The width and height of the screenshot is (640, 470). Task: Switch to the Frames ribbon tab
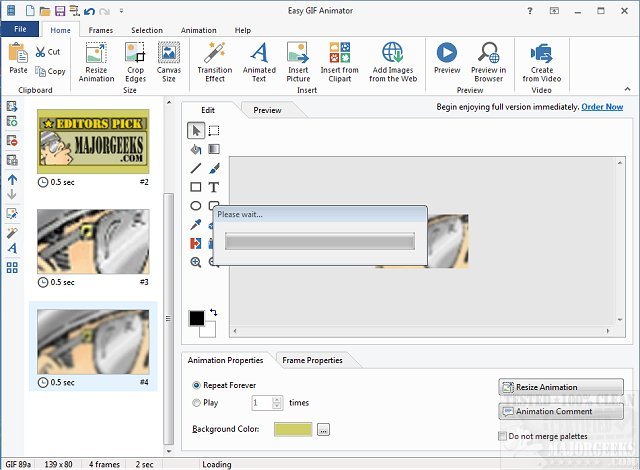coord(100,30)
